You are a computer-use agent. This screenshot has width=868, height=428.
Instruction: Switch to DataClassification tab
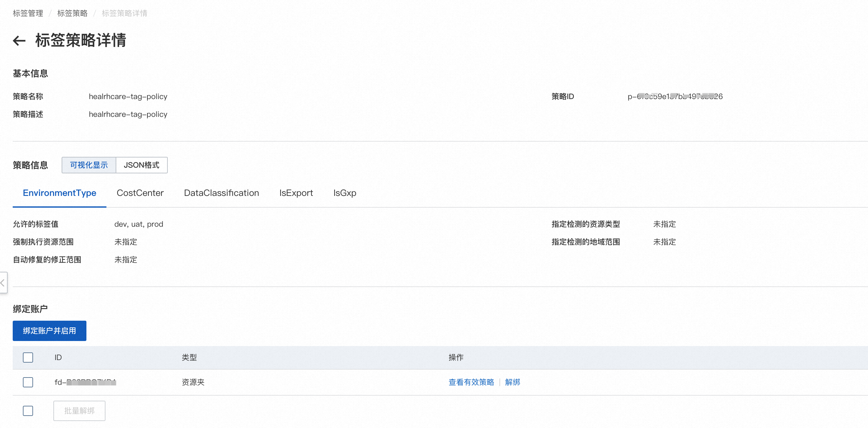click(x=221, y=193)
